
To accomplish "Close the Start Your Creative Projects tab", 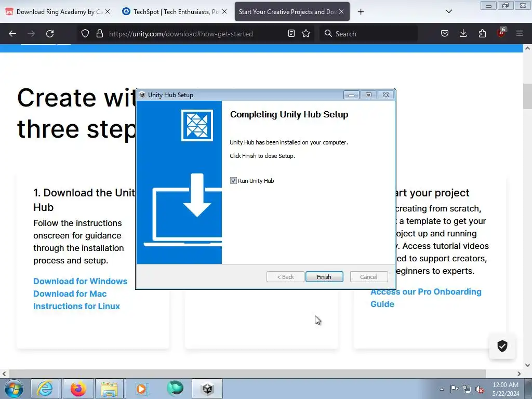I will [x=341, y=11].
